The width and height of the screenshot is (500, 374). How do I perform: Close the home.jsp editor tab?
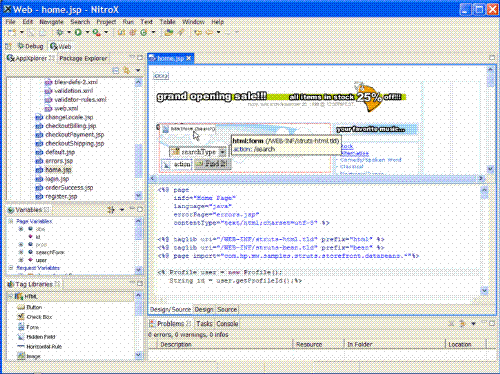click(x=189, y=58)
